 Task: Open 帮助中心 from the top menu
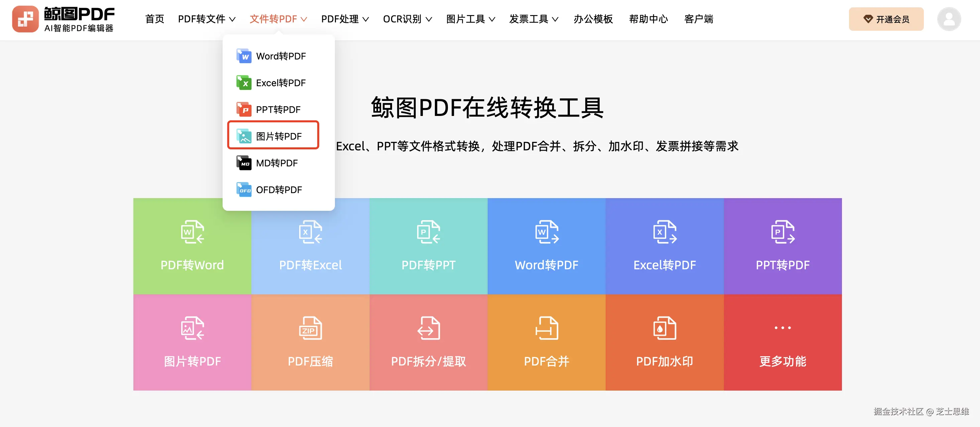[648, 19]
